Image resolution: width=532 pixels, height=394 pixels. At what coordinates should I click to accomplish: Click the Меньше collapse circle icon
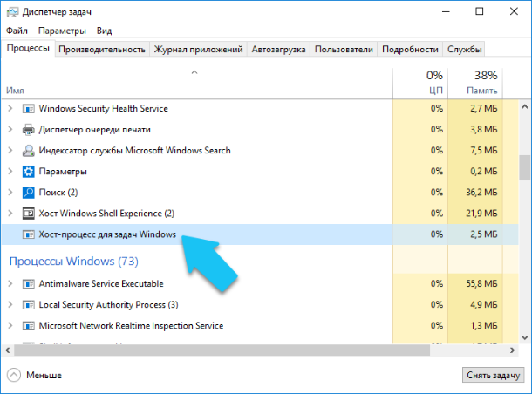coord(14,375)
